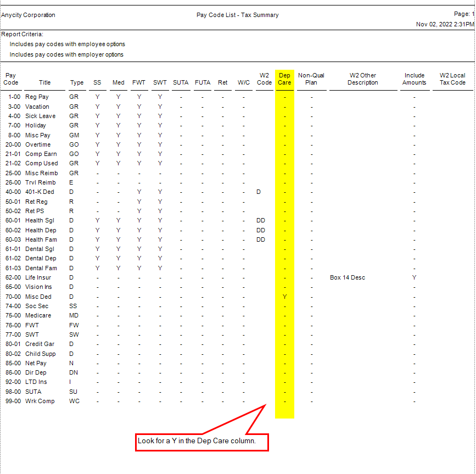Click the 'Credit Gar' title
Viewport: 476px width, 474px height.
(x=40, y=344)
